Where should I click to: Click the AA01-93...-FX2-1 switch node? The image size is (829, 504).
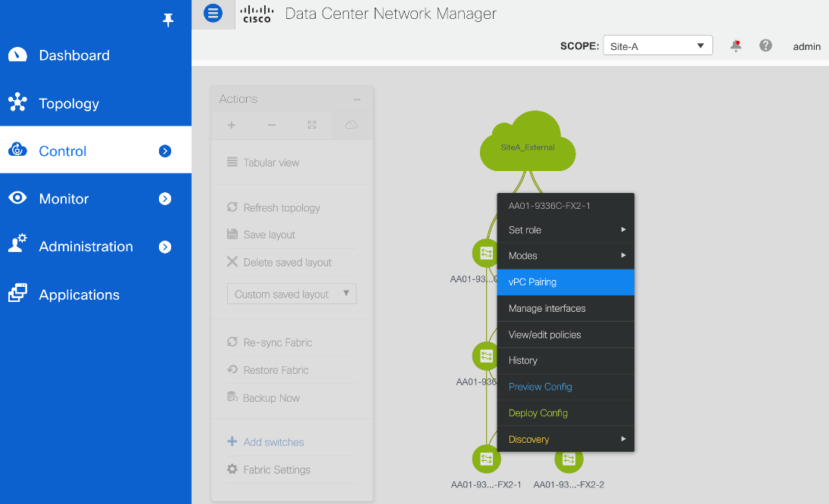(486, 459)
